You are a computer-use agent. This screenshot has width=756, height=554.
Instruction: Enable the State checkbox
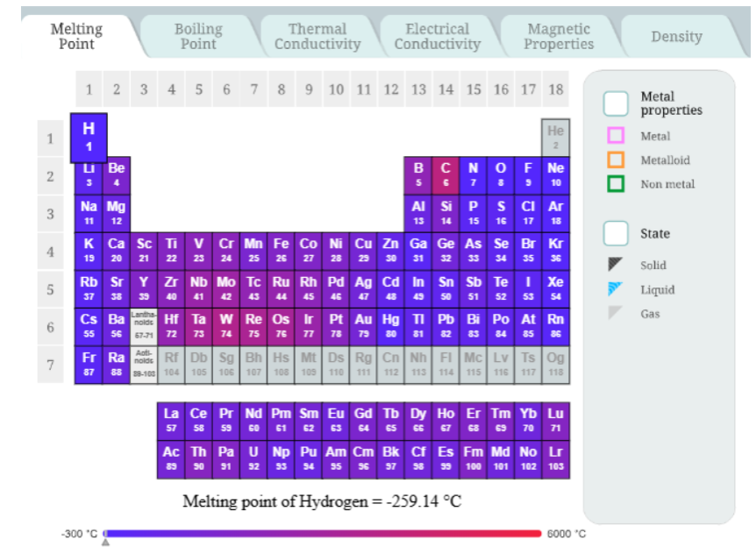pos(616,234)
